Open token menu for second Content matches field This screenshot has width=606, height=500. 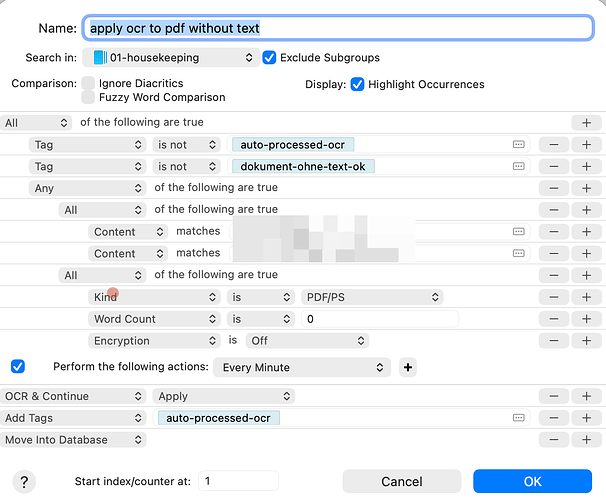coord(518,253)
